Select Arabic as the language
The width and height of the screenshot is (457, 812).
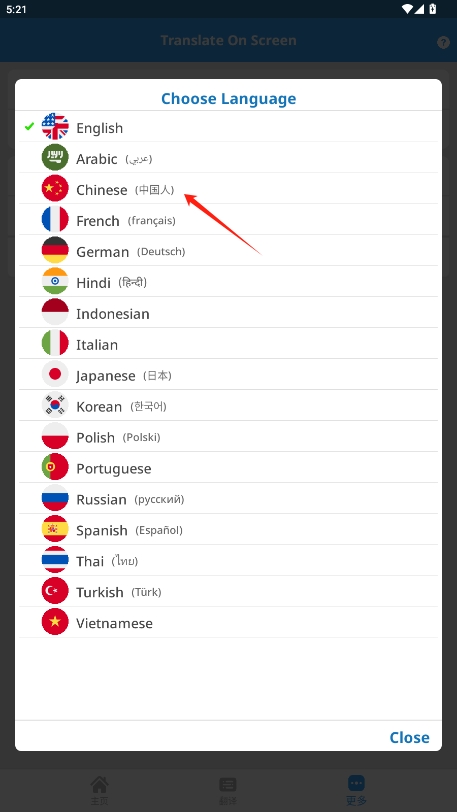(228, 157)
